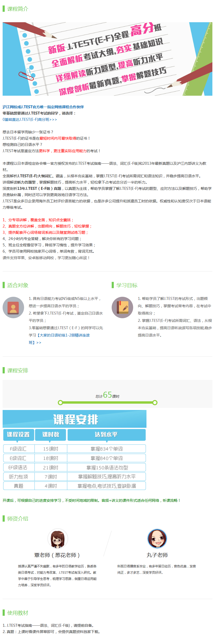Click textbook line 2. 真题：上课时看课件屏幕即可
215x644 pixels.
click(x=51, y=632)
